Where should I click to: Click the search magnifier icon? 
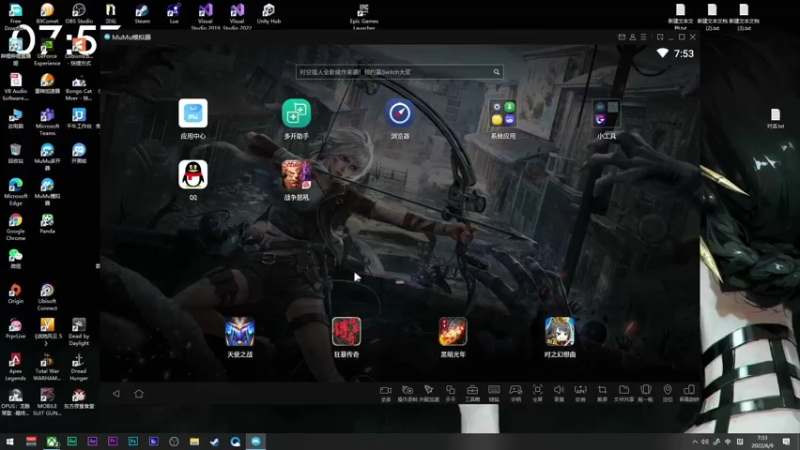[496, 72]
